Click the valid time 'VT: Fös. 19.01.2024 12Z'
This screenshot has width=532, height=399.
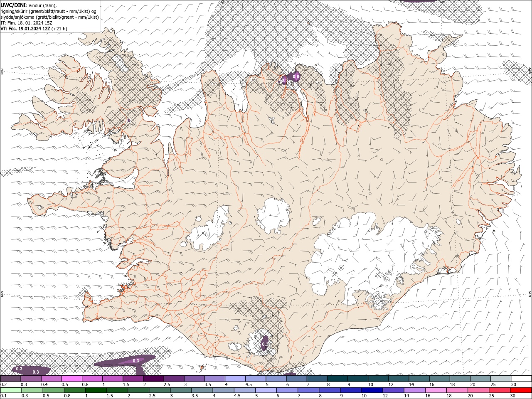(x=25, y=29)
